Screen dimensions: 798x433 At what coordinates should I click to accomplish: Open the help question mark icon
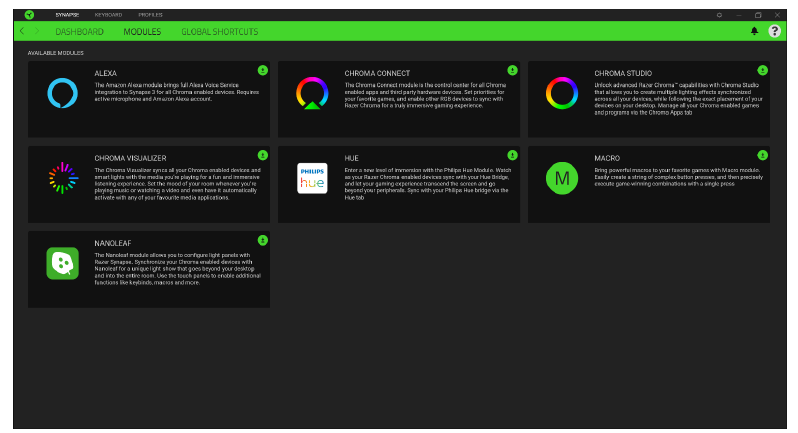tap(775, 31)
